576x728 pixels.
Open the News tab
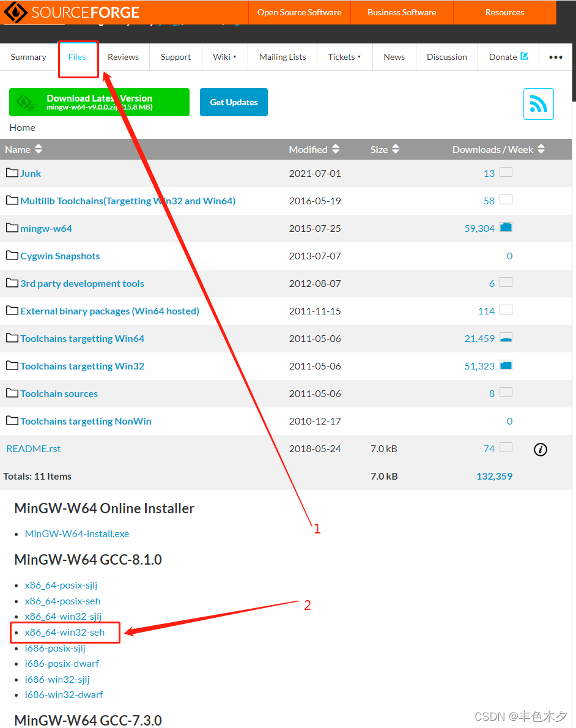pos(394,57)
